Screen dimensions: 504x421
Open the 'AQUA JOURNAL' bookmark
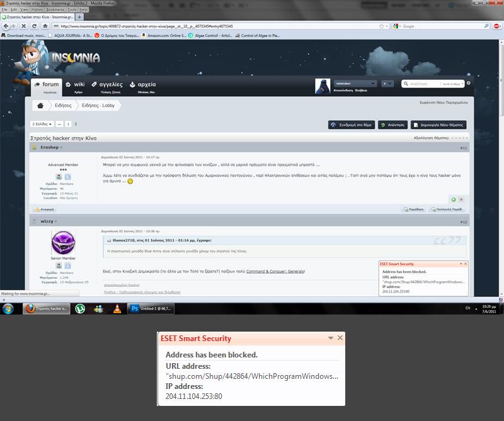pyautogui.click(x=70, y=36)
